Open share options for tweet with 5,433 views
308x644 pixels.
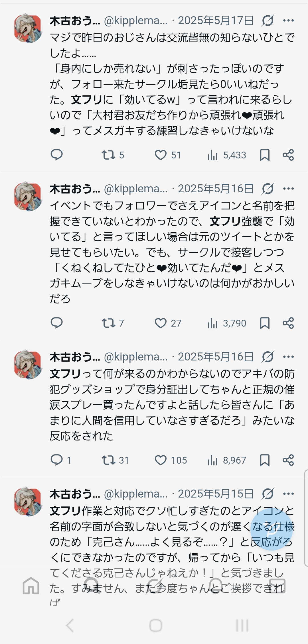coord(288,155)
